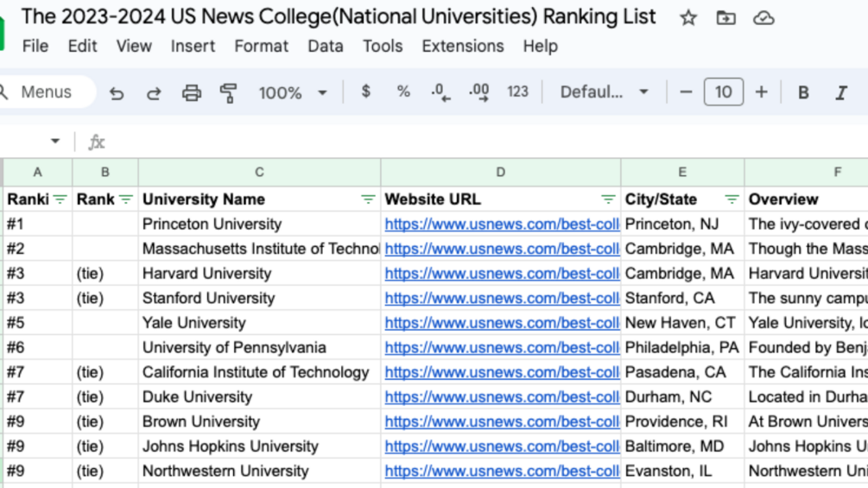This screenshot has width=868, height=488.
Task: Open the zoom level dropdown
Action: pyautogui.click(x=293, y=92)
